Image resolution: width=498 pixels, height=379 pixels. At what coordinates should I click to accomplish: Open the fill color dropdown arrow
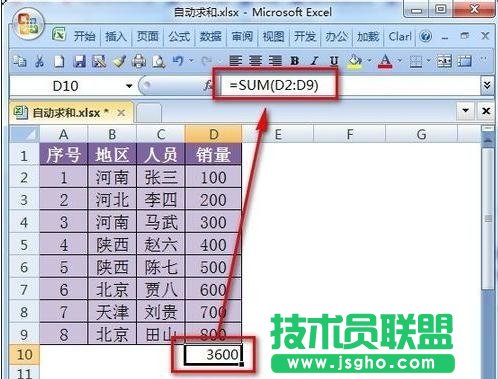[369, 60]
